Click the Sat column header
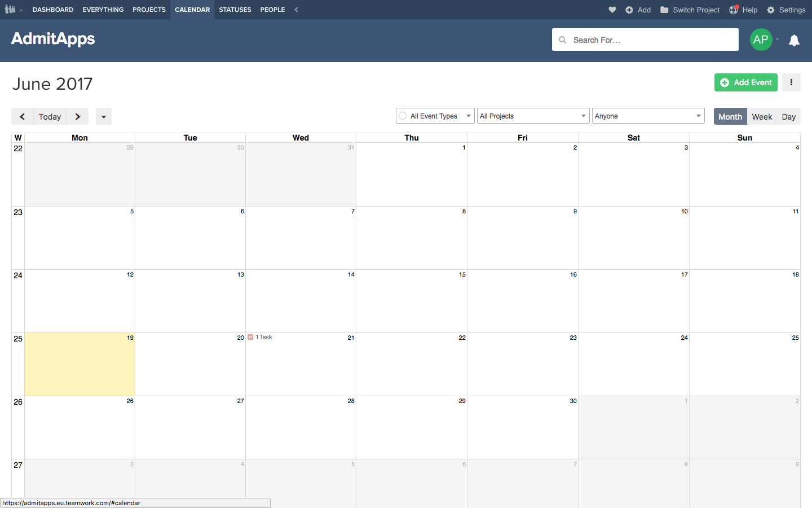This screenshot has height=508, width=812. tap(634, 138)
